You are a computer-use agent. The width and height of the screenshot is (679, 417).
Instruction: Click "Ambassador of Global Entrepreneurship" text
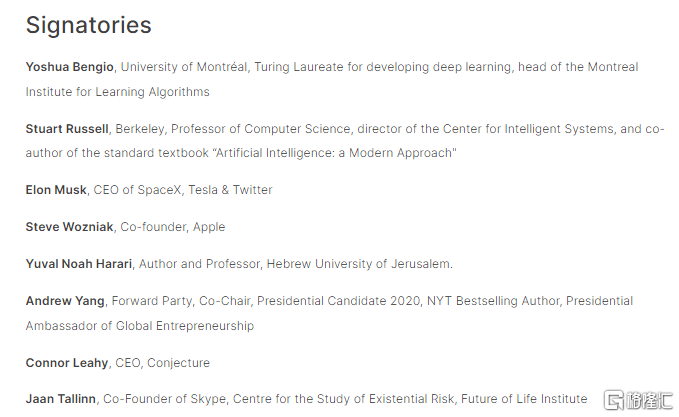pyautogui.click(x=140, y=326)
